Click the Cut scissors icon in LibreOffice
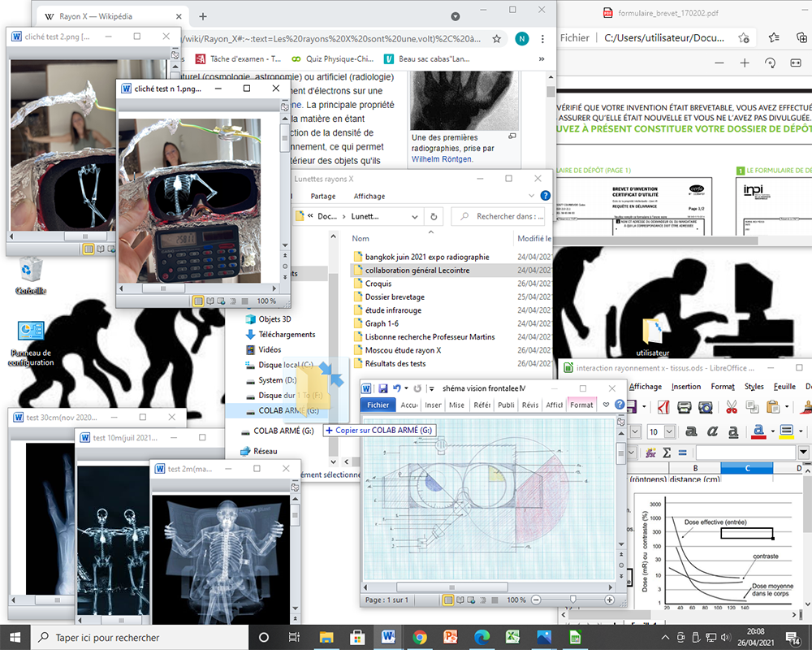This screenshot has height=650, width=812. click(x=732, y=407)
